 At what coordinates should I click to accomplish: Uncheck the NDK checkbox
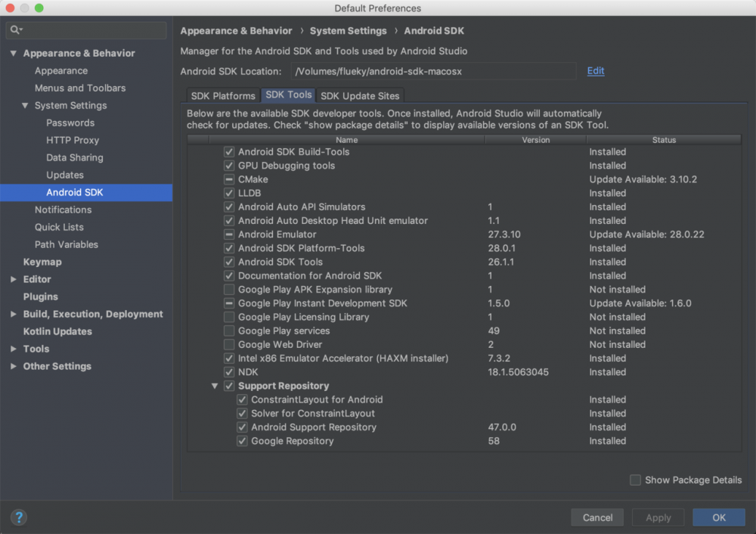pos(229,372)
